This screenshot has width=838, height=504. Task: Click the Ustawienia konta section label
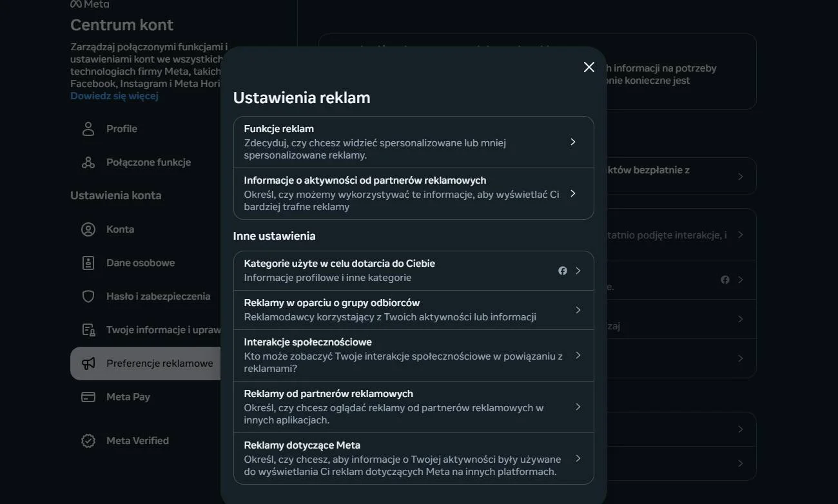(x=115, y=195)
